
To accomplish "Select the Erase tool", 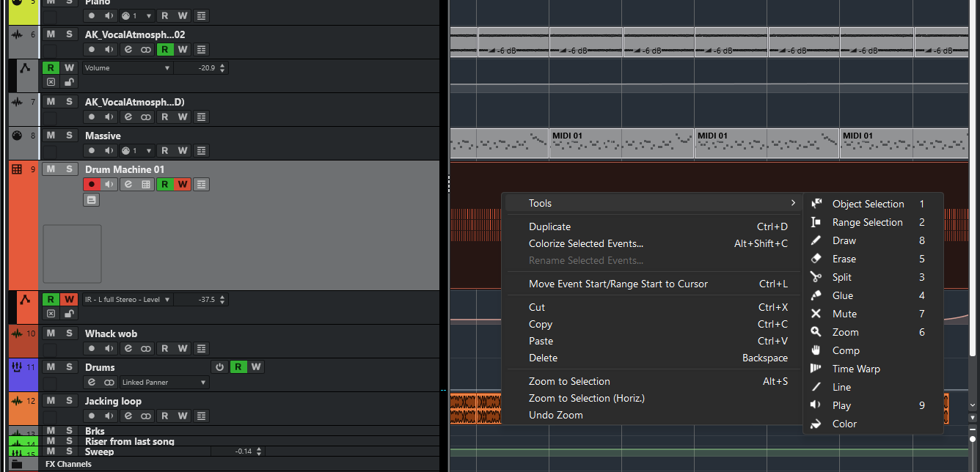I will click(x=873, y=259).
